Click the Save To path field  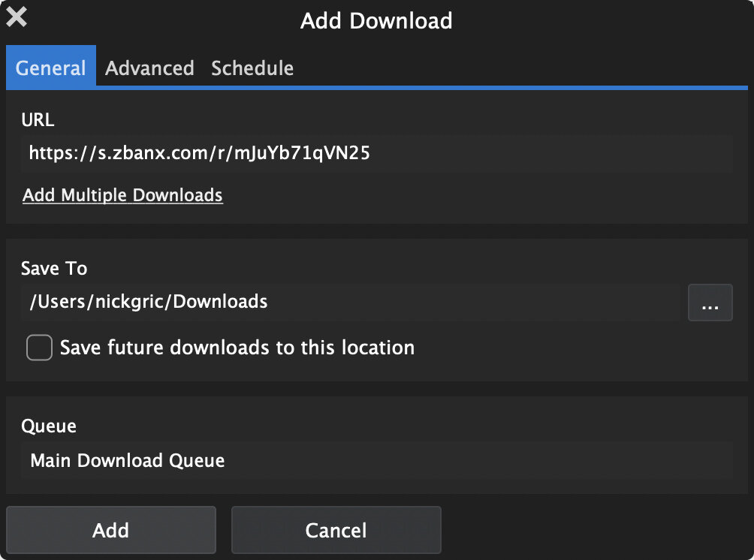click(x=351, y=302)
